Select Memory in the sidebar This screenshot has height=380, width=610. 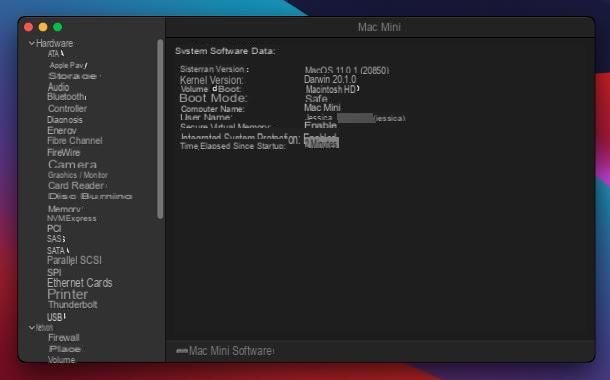point(64,209)
